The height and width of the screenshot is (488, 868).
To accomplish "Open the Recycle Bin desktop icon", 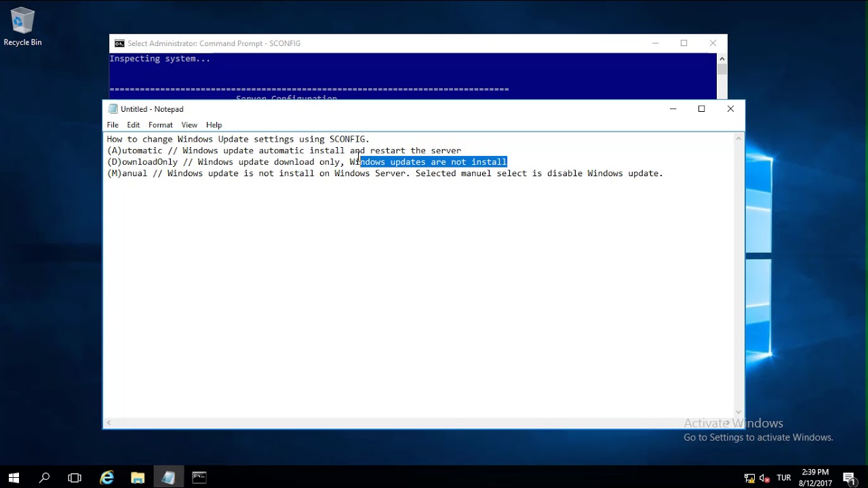I will 22,27.
